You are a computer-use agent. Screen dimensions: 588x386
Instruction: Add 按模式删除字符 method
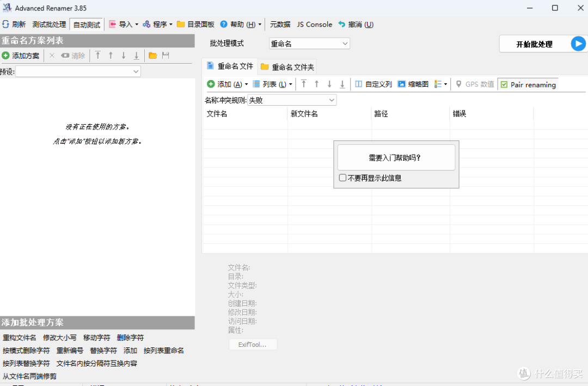point(26,351)
